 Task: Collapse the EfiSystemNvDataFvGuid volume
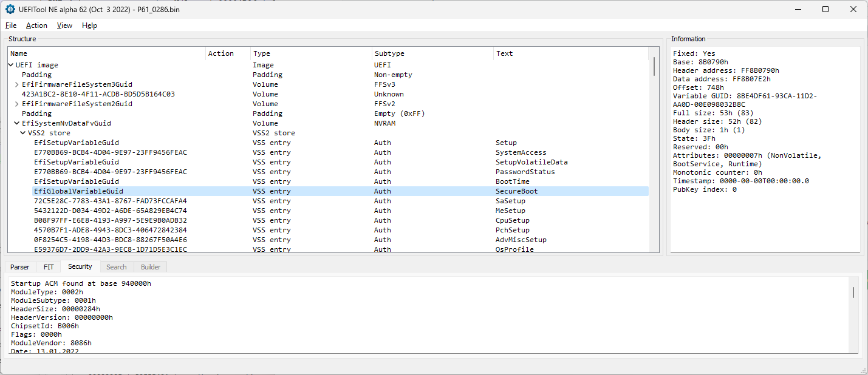(x=16, y=123)
